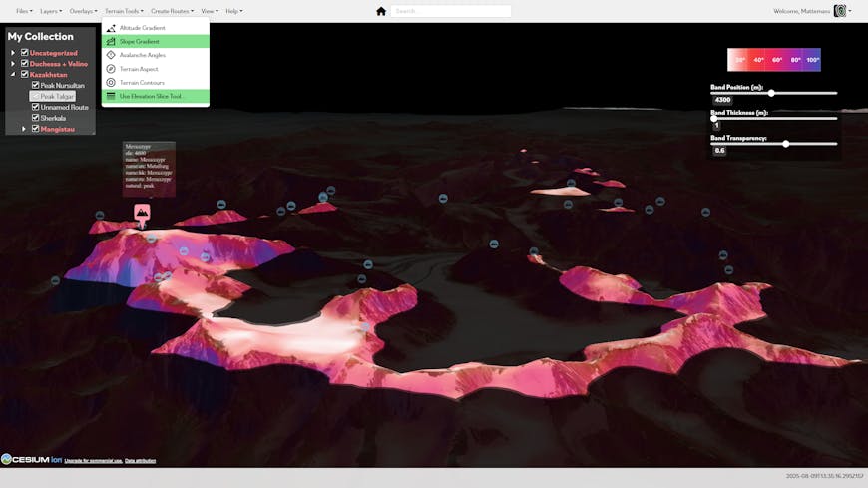The image size is (868, 488).
Task: Select 'Peak Nursultan' in the tree
Action: click(x=63, y=85)
